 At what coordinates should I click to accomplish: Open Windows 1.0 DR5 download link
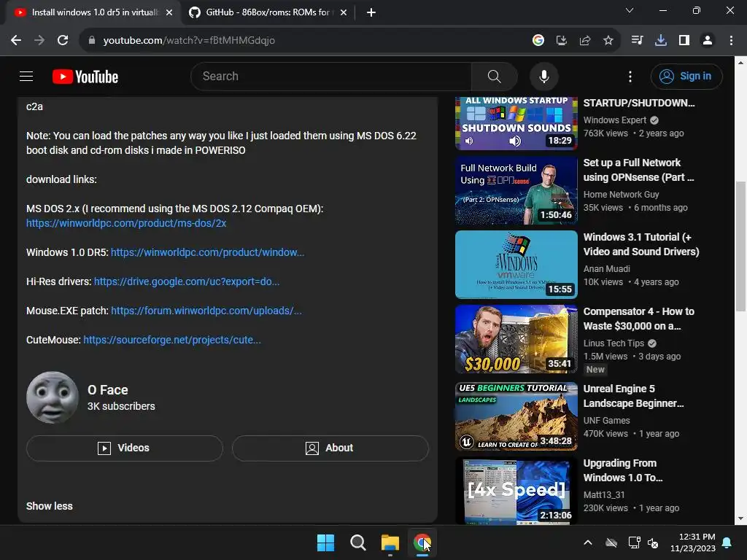coord(207,252)
